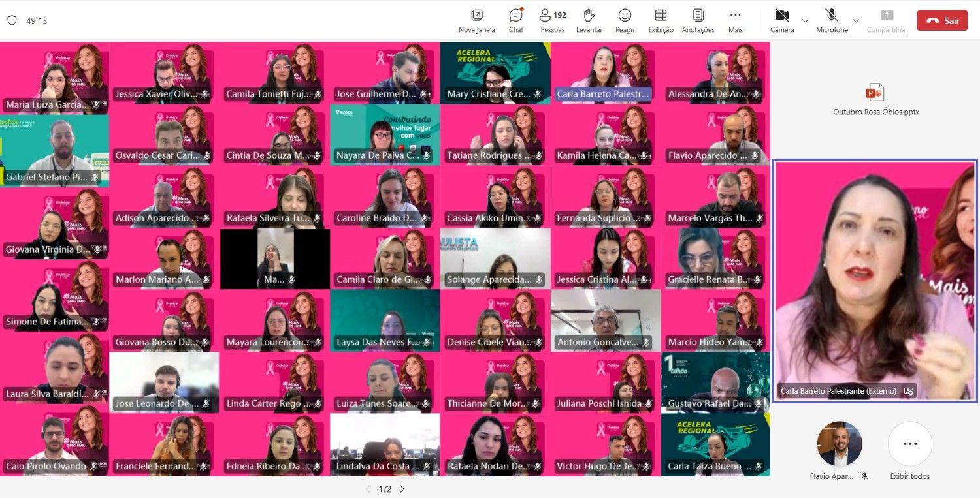Open Nova janela pop-out icon
This screenshot has height=498, width=980.
(x=477, y=16)
